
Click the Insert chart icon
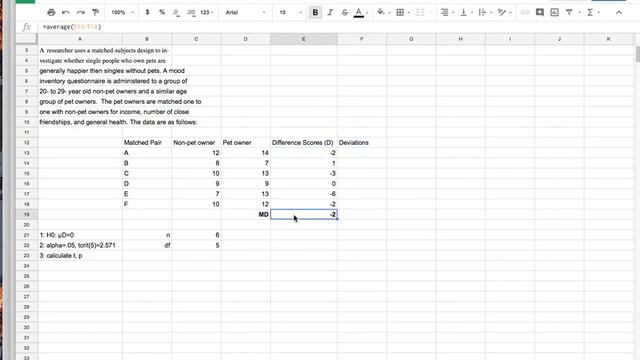554,13
